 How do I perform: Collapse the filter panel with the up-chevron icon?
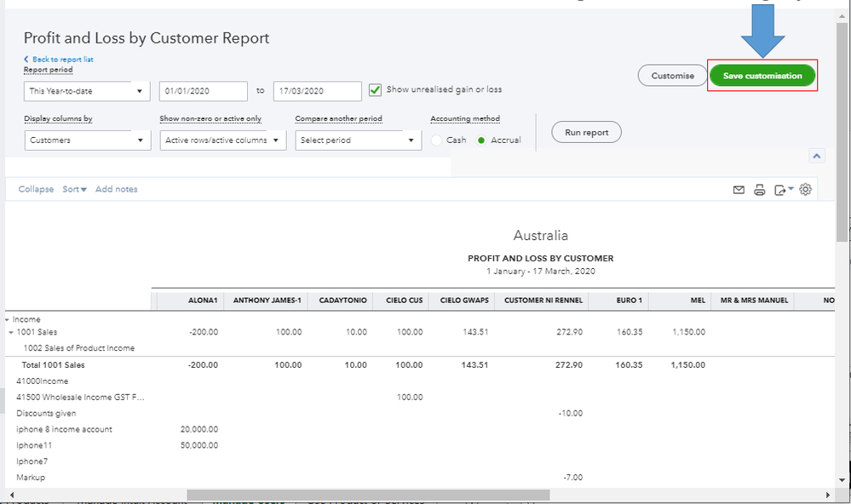coord(817,155)
